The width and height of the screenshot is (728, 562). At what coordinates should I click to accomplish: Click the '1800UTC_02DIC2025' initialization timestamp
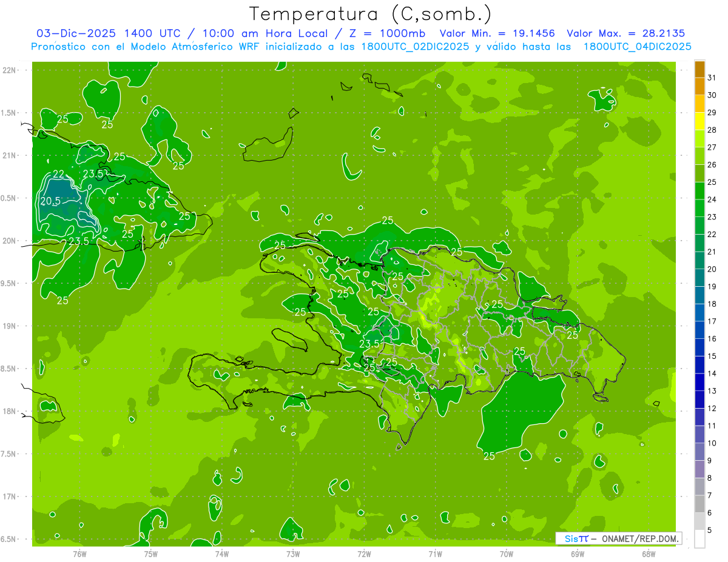click(x=417, y=47)
